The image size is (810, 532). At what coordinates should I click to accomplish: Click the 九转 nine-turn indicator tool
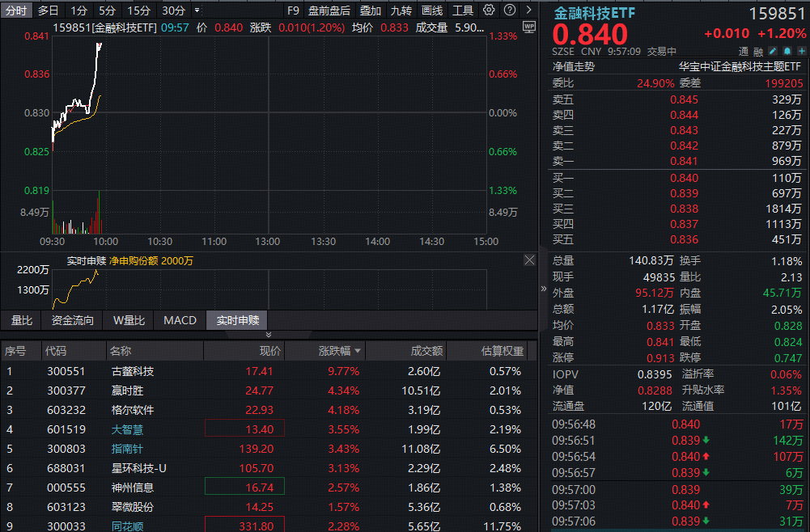pyautogui.click(x=402, y=11)
